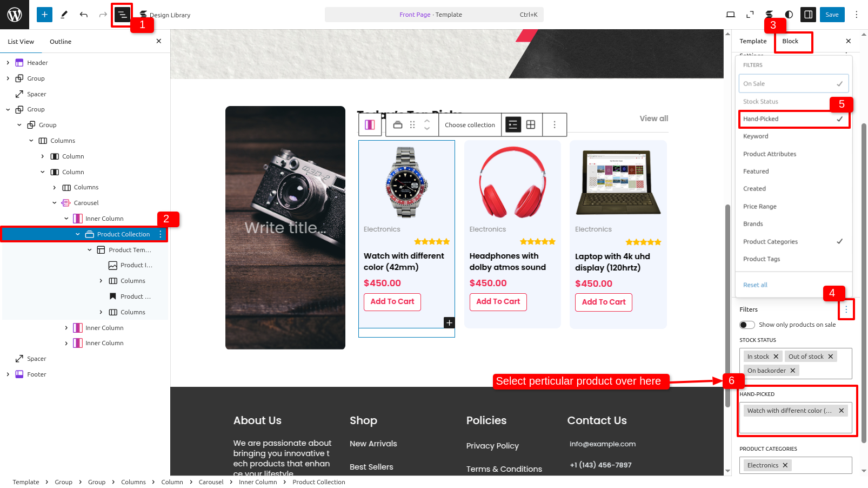Toggle Show only products on sale

point(747,325)
